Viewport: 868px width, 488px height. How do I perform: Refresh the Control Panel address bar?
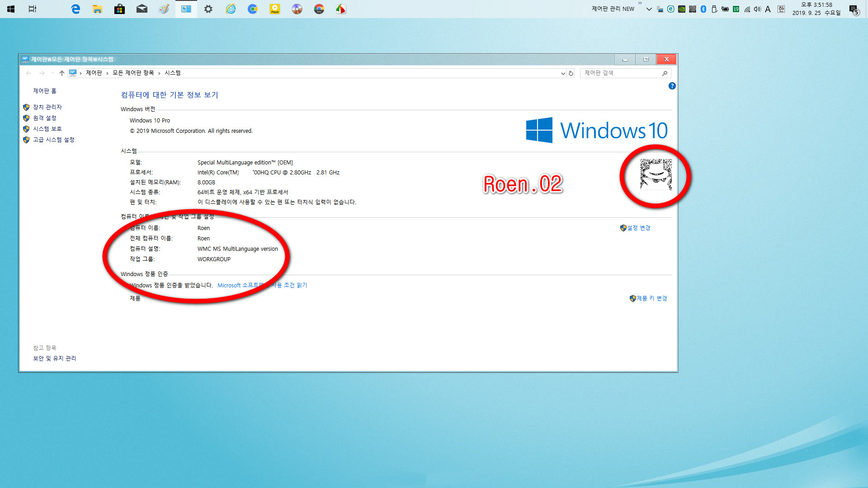click(x=571, y=73)
